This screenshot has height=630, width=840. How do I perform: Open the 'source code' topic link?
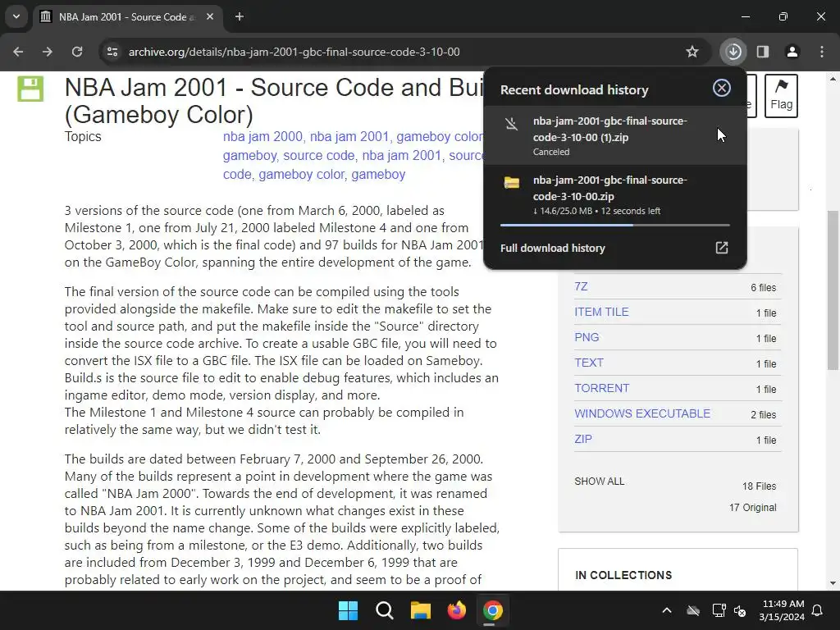(319, 156)
